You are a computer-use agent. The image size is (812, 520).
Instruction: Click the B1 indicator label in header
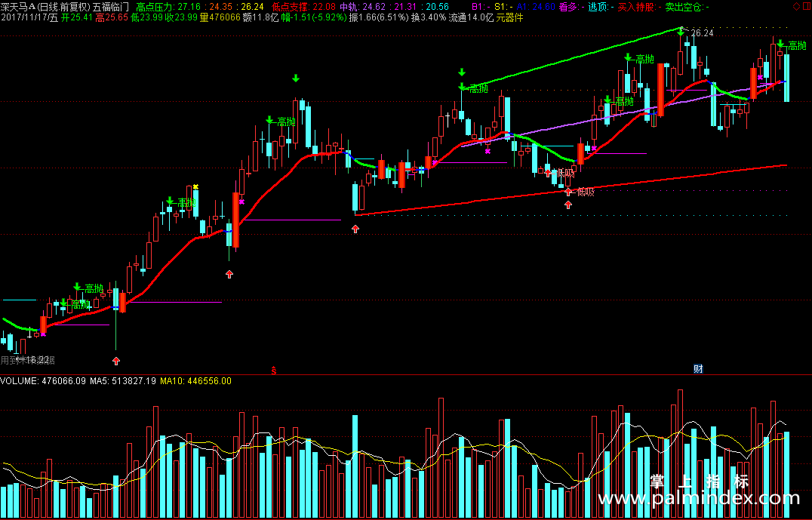480,7
